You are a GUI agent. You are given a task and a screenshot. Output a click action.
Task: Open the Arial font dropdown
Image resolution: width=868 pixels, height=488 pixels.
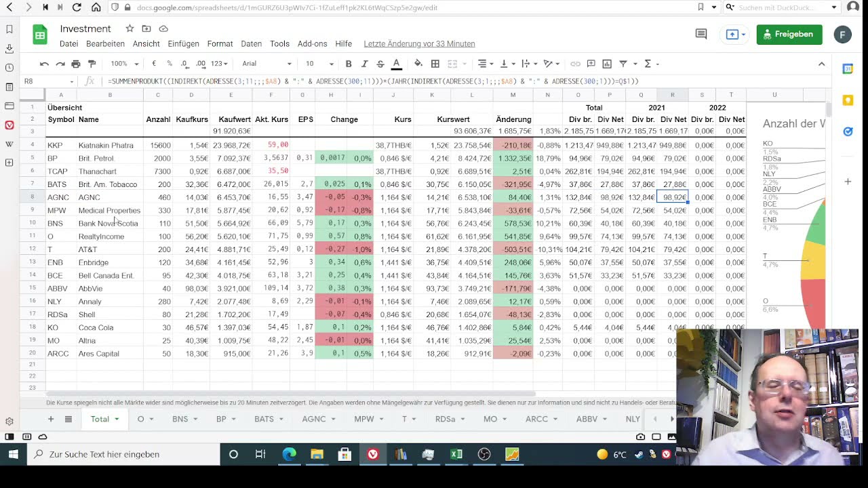(267, 64)
